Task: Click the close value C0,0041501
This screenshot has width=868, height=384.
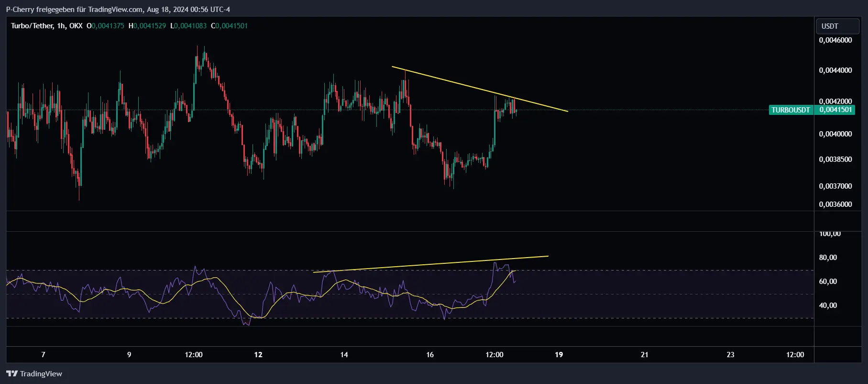Action: 230,26
